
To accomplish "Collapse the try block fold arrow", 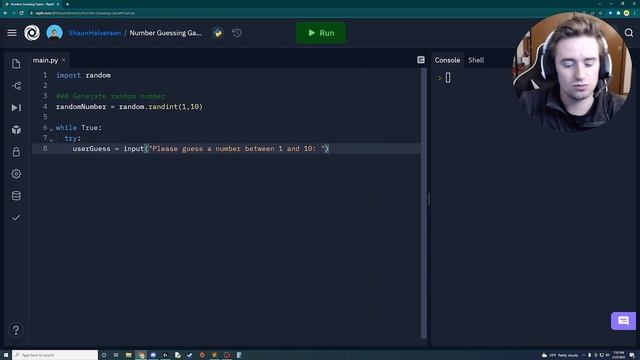I will click(51, 139).
